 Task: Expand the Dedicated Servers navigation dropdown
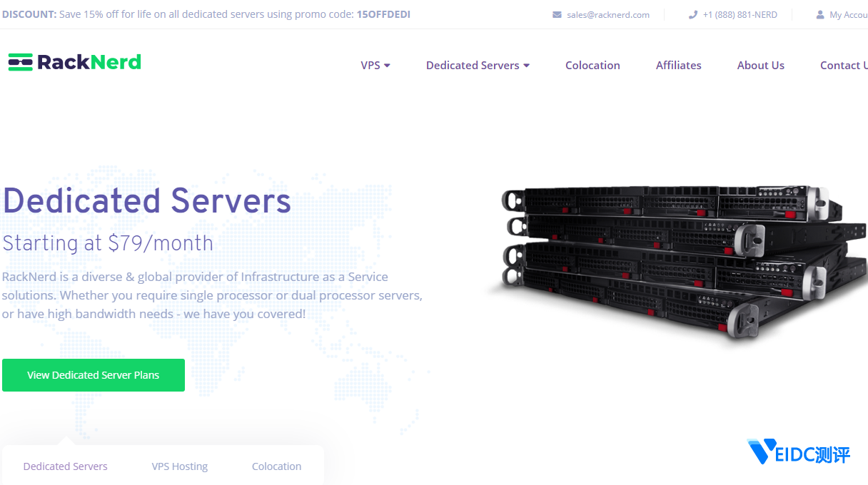click(x=478, y=66)
